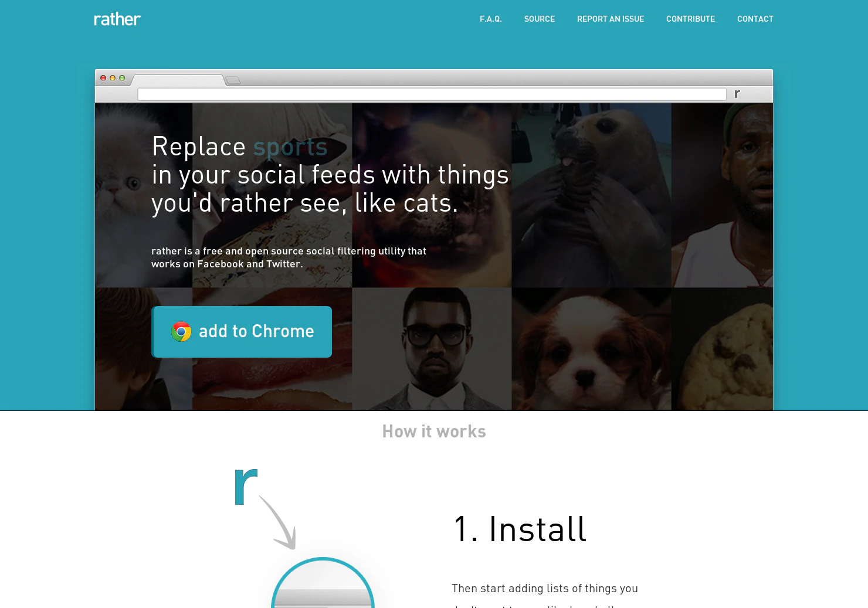Click the rather logo in header
Screen dimensions: 868x608
tap(117, 19)
